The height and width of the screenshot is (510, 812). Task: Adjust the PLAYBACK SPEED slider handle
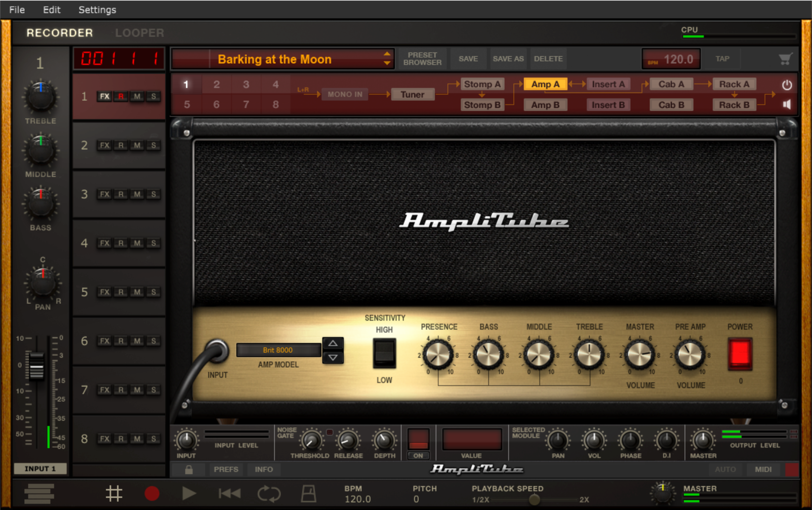[534, 500]
